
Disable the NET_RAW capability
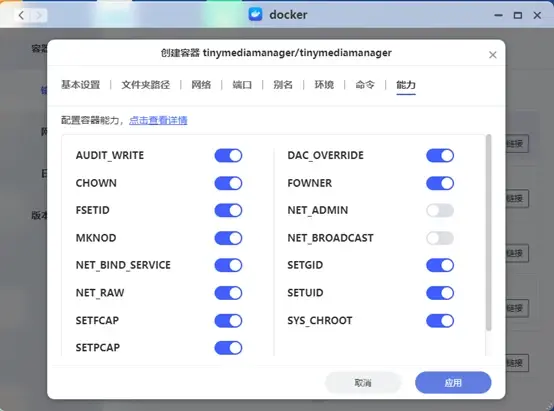click(x=228, y=293)
